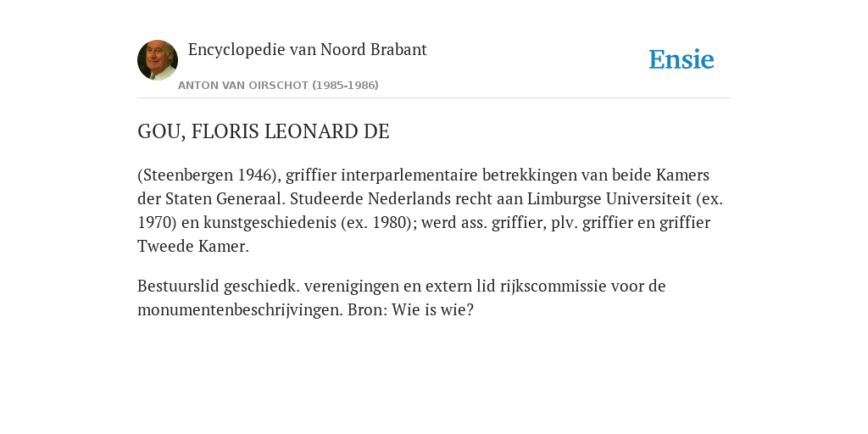Click the heading GOU, FLORIS LEONARD DE

tap(264, 131)
